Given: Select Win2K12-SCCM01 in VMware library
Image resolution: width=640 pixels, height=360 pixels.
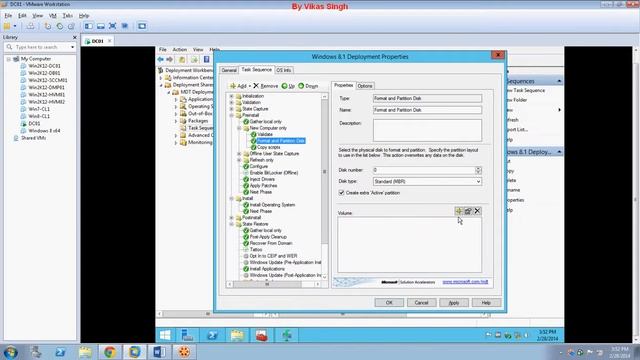Looking at the screenshot, I should (x=48, y=80).
